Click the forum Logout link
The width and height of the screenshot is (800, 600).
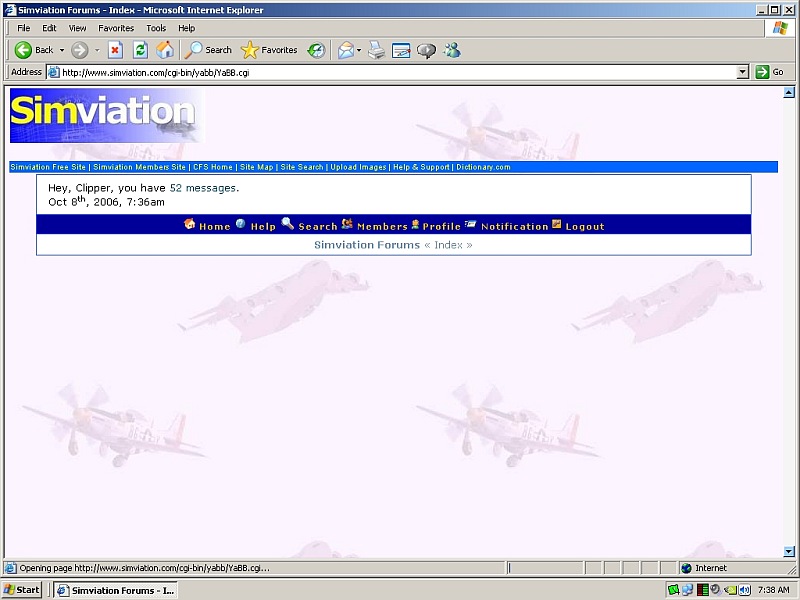pyautogui.click(x=584, y=227)
